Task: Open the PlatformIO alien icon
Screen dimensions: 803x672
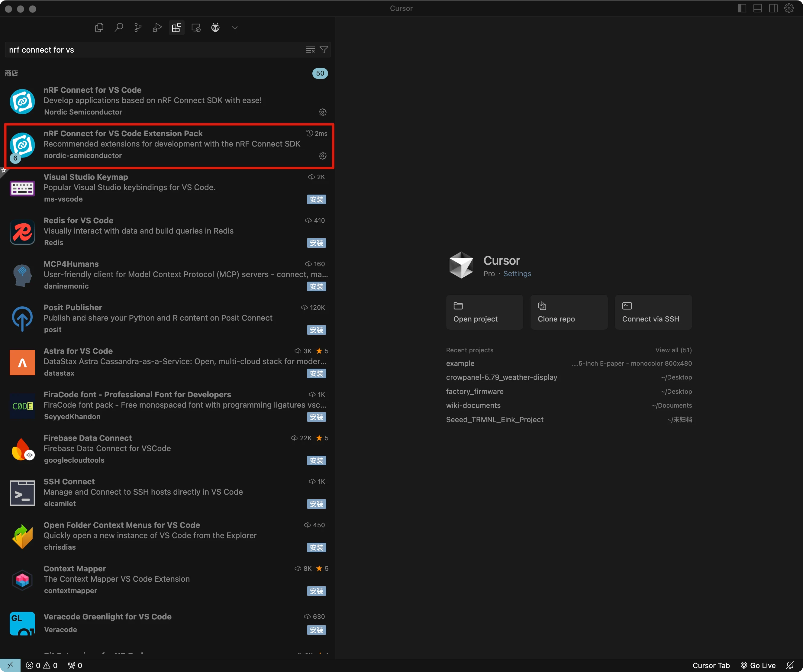Action: [x=215, y=27]
